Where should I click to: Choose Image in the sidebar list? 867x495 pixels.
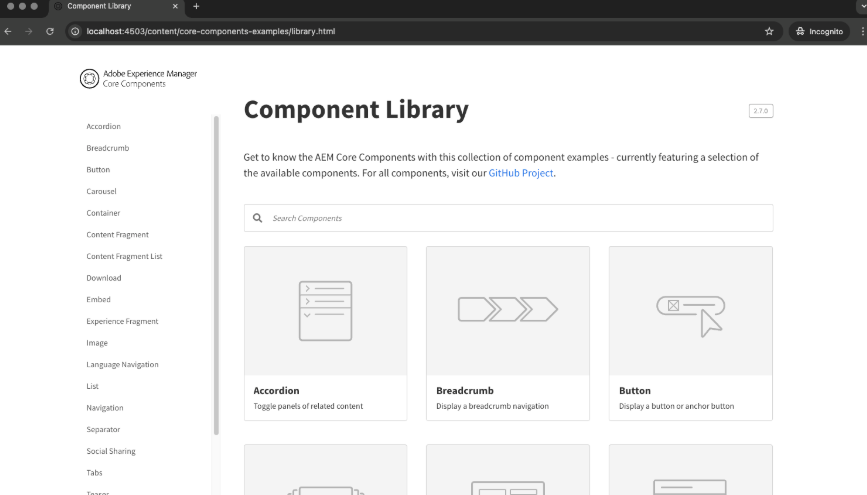tap(97, 343)
